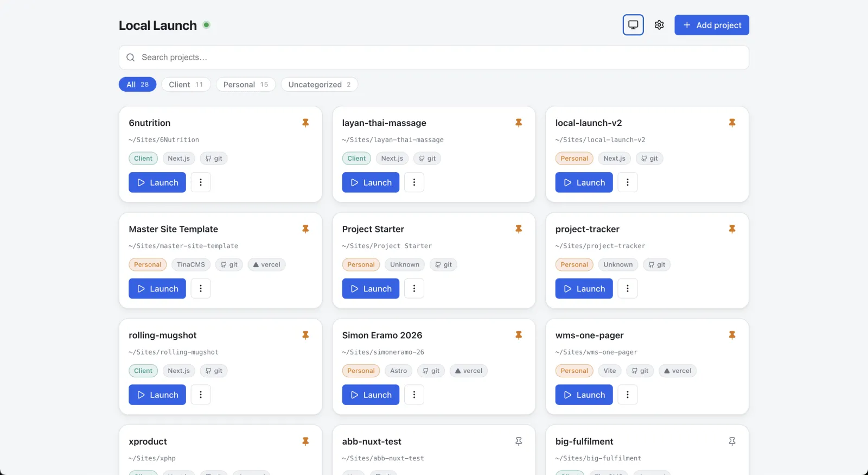
Task: Click the git badge on 6nutrition
Action: pyautogui.click(x=214, y=159)
